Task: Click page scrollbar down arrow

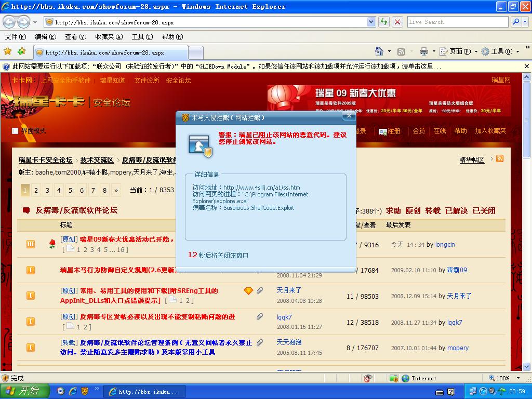Action: click(x=527, y=367)
